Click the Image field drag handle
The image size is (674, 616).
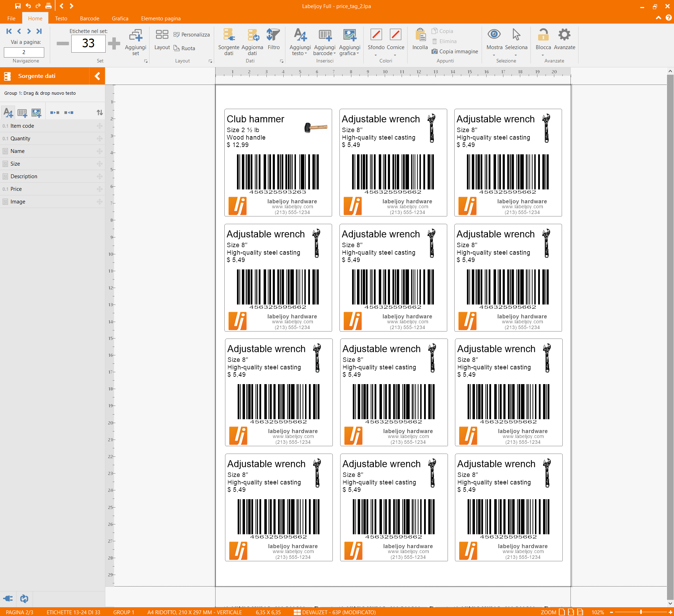click(100, 202)
